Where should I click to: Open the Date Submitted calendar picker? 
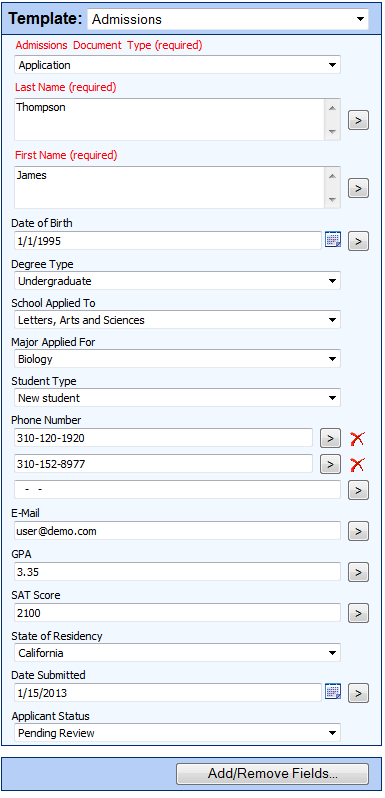click(333, 692)
